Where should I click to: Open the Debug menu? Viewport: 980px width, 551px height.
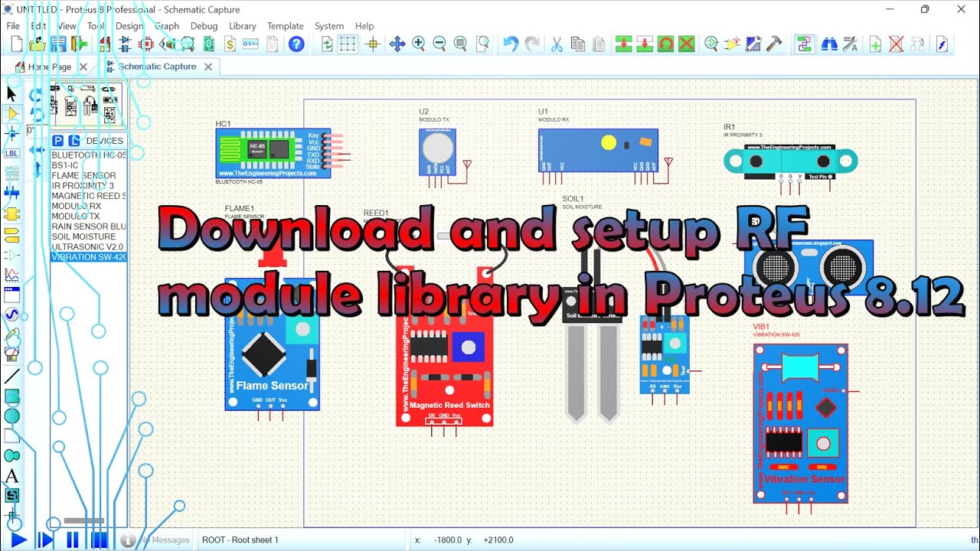pos(204,26)
